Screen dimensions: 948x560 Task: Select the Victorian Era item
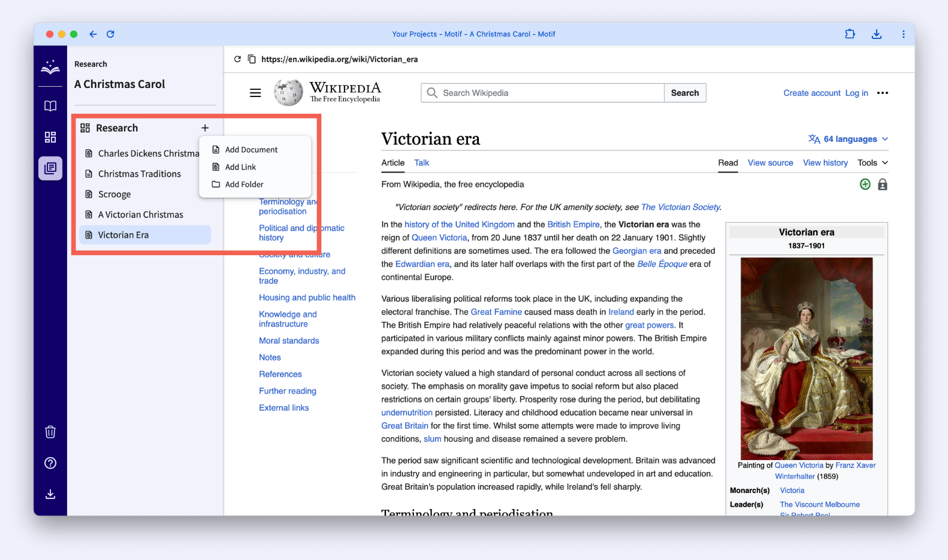pos(145,235)
